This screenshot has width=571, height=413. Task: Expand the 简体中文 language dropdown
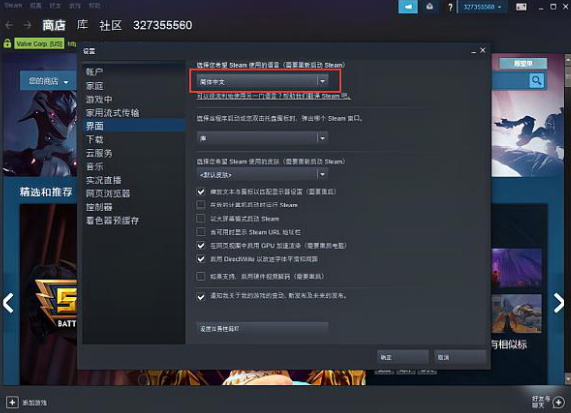point(262,81)
